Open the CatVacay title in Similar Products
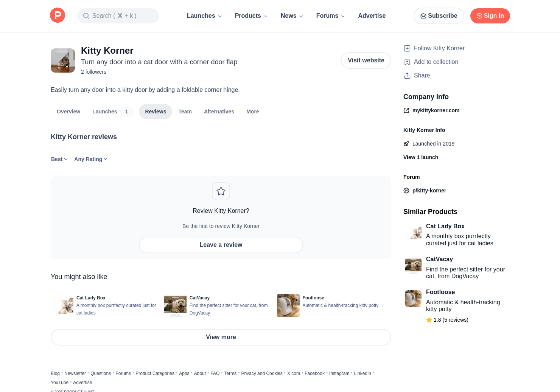560x392 pixels. point(439,259)
